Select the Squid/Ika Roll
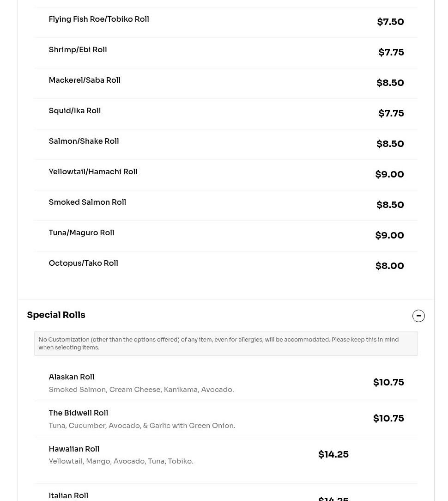This screenshot has width=448, height=501. (x=75, y=111)
